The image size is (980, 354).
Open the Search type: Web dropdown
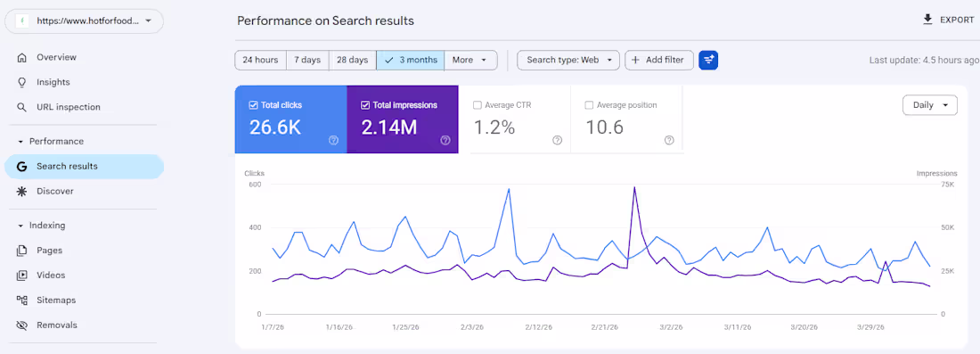click(x=568, y=60)
